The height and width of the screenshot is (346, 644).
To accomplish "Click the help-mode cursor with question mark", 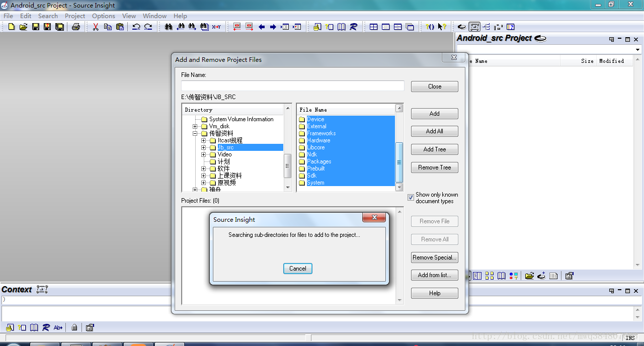I will coord(442,27).
